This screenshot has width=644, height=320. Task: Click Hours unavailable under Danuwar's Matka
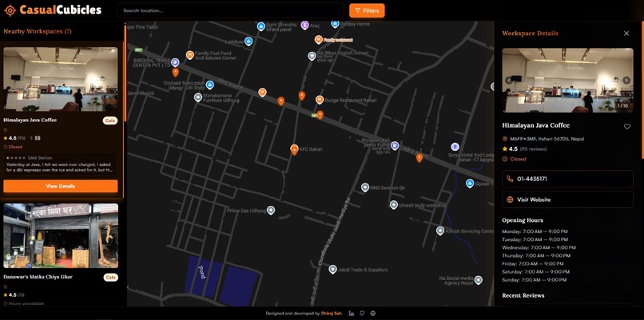26,303
